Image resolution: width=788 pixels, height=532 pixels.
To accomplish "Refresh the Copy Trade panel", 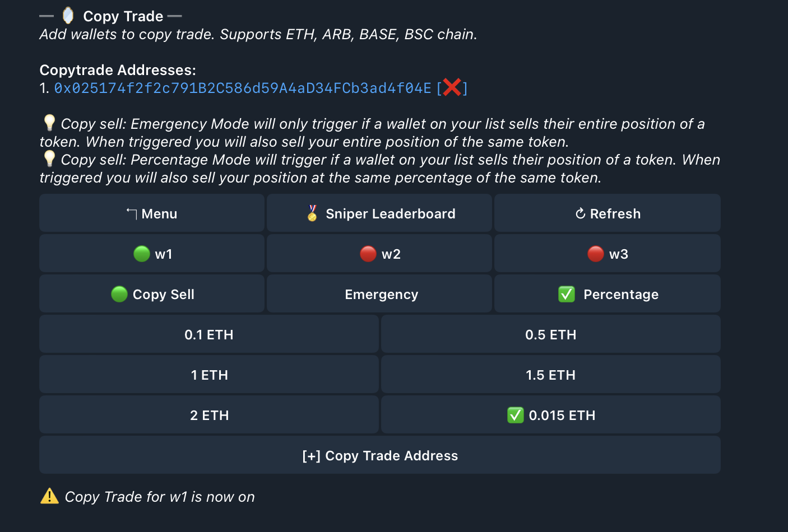I will point(608,213).
